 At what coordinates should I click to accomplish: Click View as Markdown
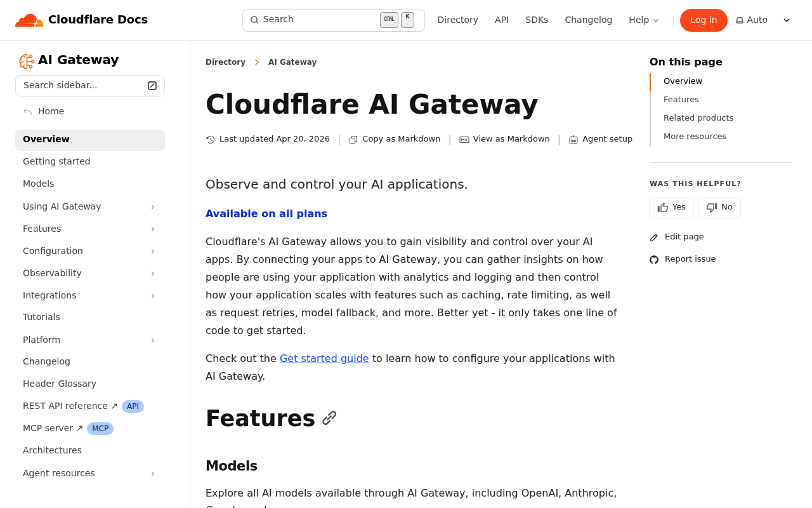(x=504, y=139)
